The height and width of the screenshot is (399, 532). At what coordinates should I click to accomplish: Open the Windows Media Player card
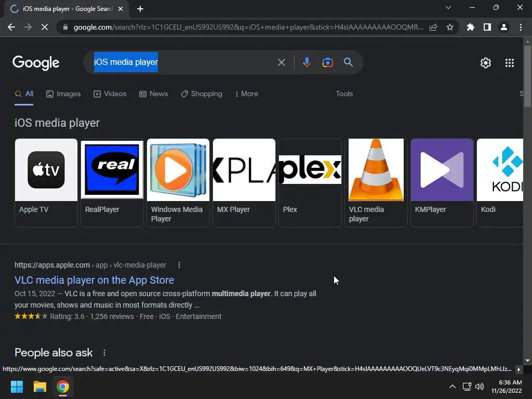click(x=178, y=182)
